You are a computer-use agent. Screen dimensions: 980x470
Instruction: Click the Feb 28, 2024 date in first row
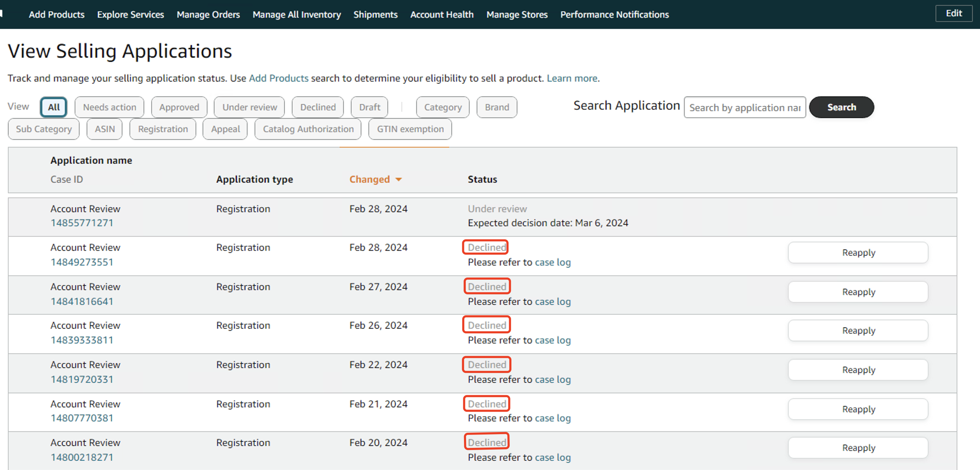coord(378,209)
